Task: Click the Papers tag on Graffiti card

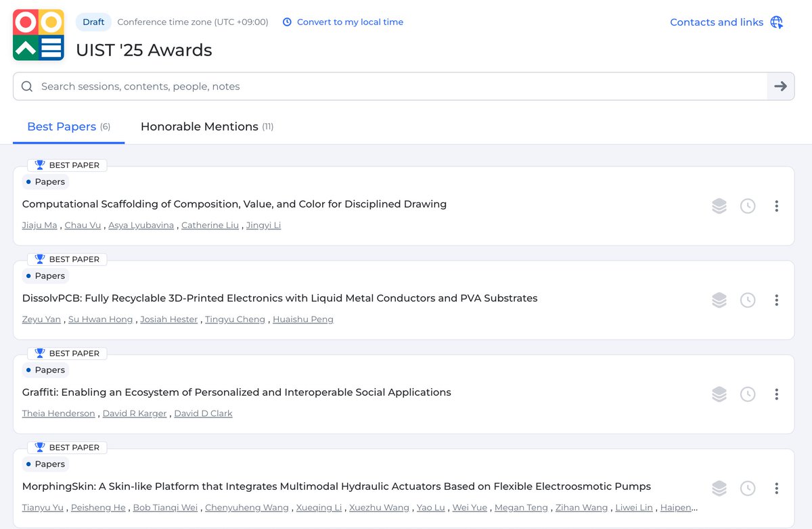Action: [46, 370]
